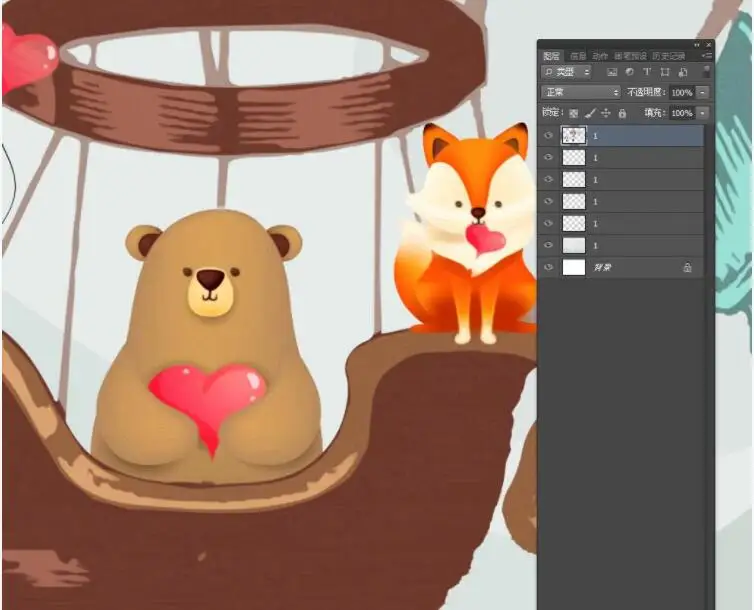
Task: Click lock transparent pixels icon
Action: point(573,113)
